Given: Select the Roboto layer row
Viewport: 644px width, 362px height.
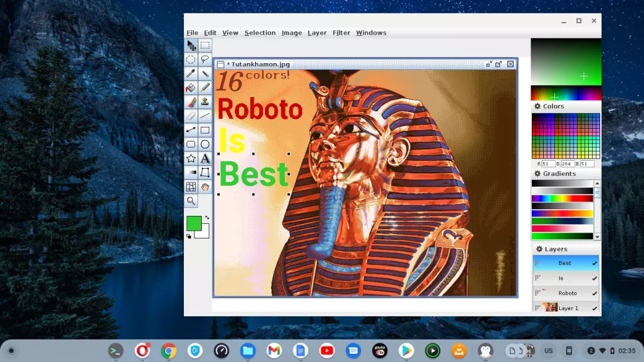Looking at the screenshot, I should (x=566, y=294).
